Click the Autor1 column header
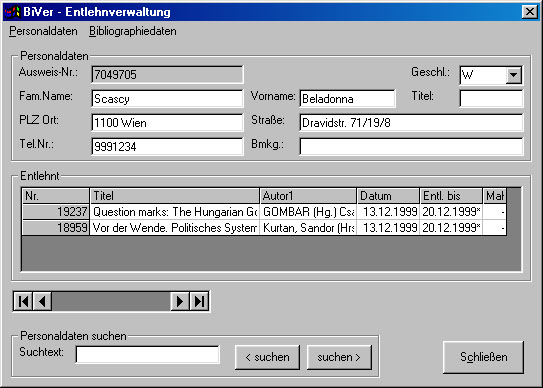This screenshot has height=388, width=543. pos(308,196)
